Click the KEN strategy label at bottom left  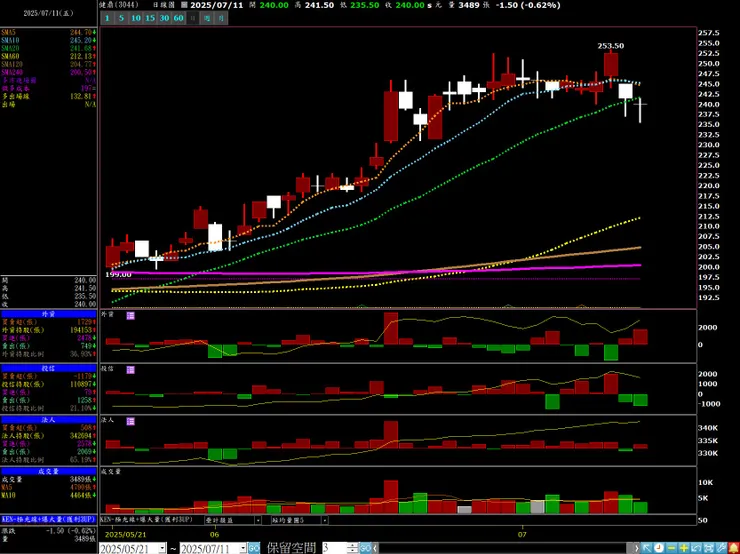[49, 519]
